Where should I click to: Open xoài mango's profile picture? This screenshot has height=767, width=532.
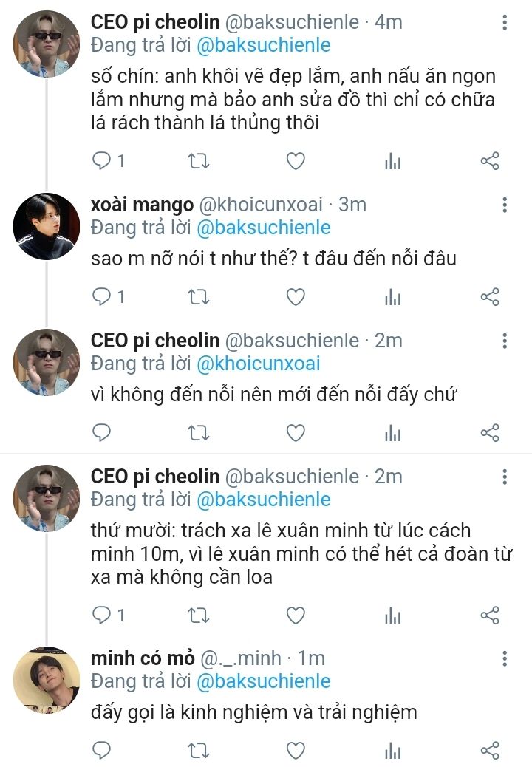pyautogui.click(x=47, y=227)
